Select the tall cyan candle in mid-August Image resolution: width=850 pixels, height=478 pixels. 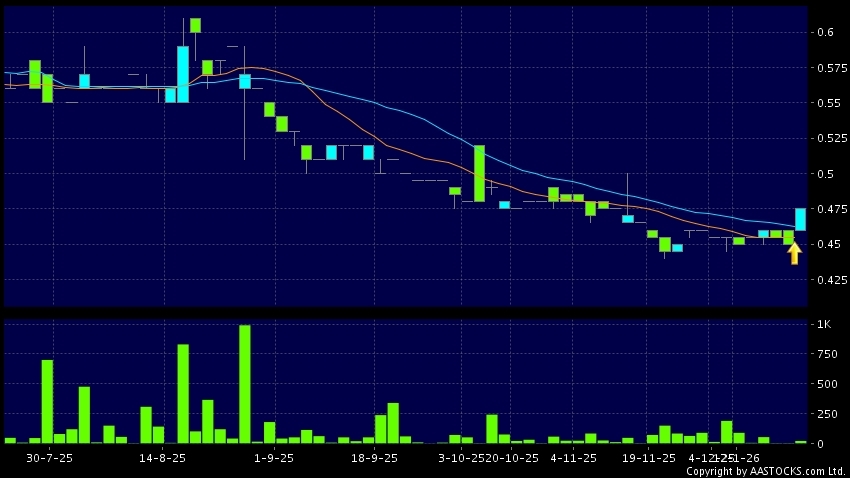183,74
